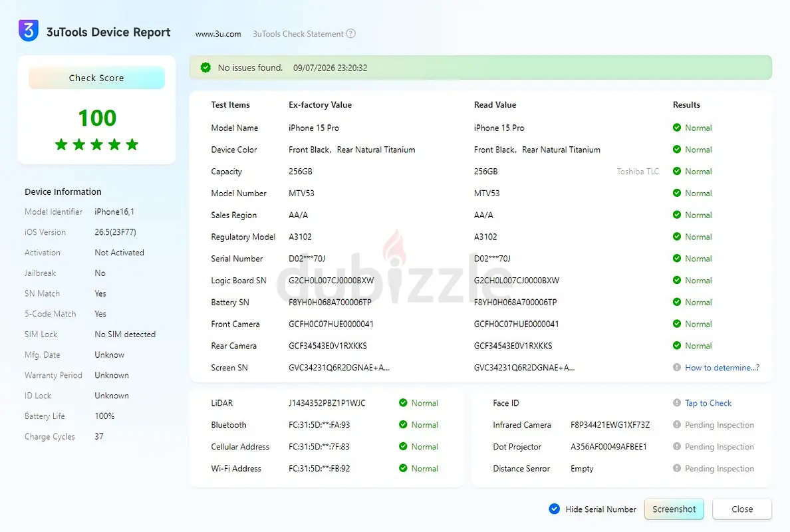The width and height of the screenshot is (790, 532).
Task: Click the Regulatory Model ex-factory value A3102
Action: [x=300, y=237]
